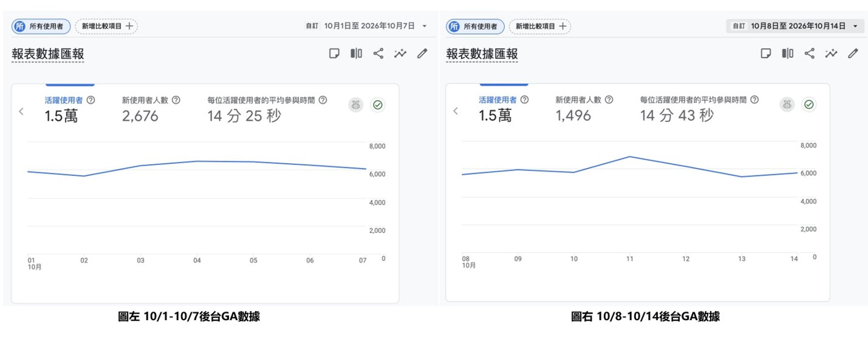Click grey anomaly icon in right card
Viewport: 868px width, 342px height.
787,104
